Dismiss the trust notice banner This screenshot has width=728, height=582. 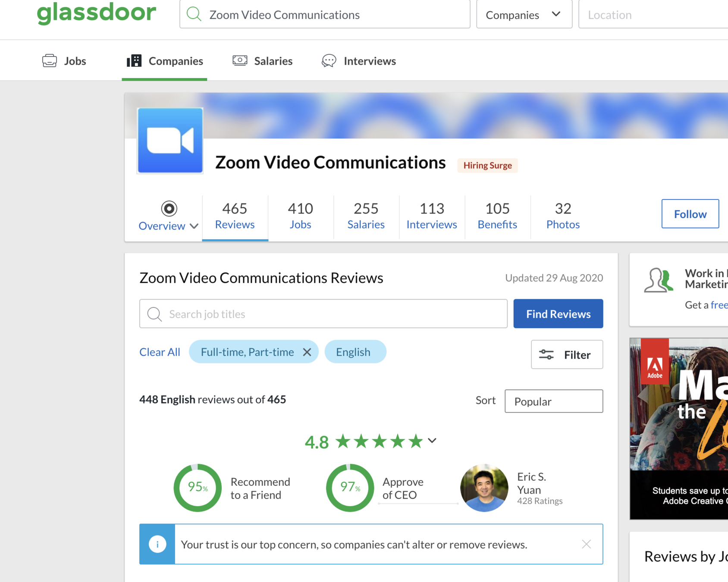(x=586, y=544)
